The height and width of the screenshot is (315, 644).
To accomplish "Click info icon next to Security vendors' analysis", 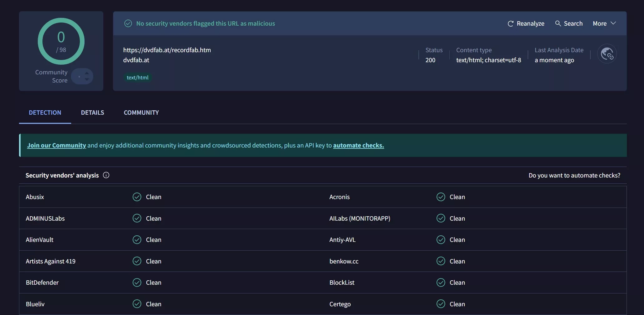I will (x=106, y=175).
